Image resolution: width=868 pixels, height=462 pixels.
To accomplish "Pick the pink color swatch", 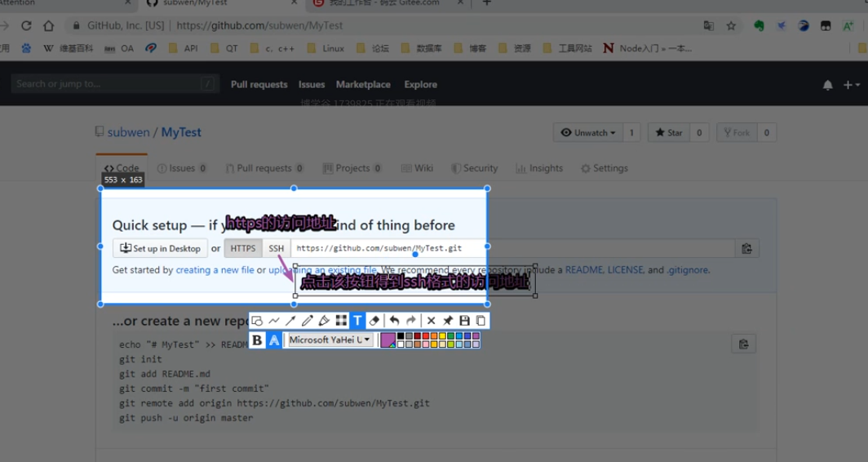I will 426,344.
